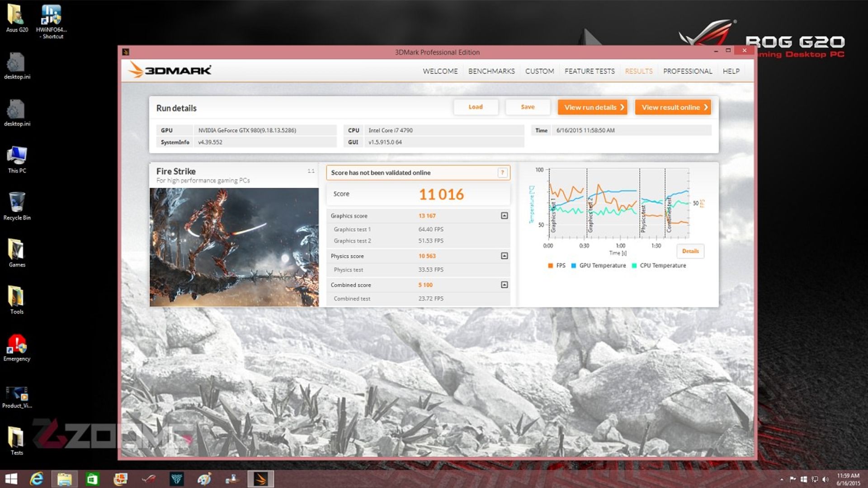Expand the Graphics score details
Viewport: 868px width, 488px height.
(505, 215)
